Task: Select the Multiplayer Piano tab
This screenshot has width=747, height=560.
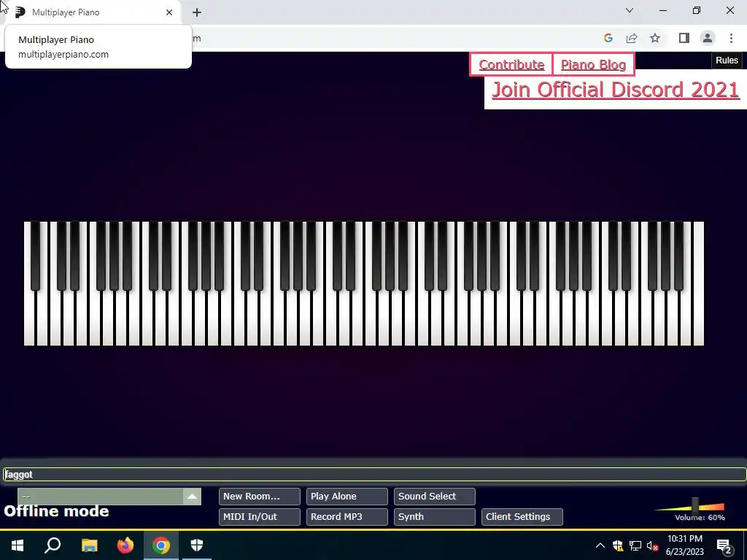Action: click(90, 12)
